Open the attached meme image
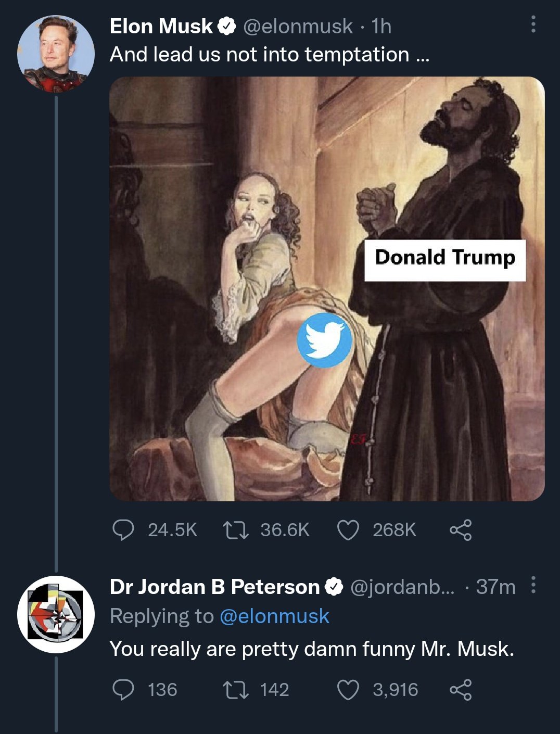Image resolution: width=560 pixels, height=734 pixels. [x=327, y=289]
